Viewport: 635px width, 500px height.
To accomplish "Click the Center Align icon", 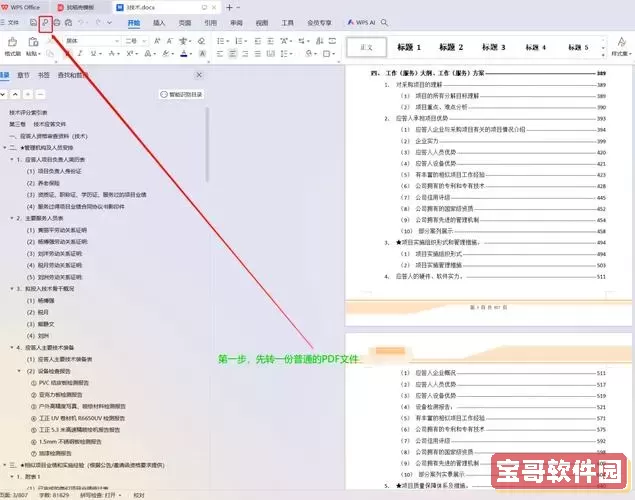I will (232, 53).
